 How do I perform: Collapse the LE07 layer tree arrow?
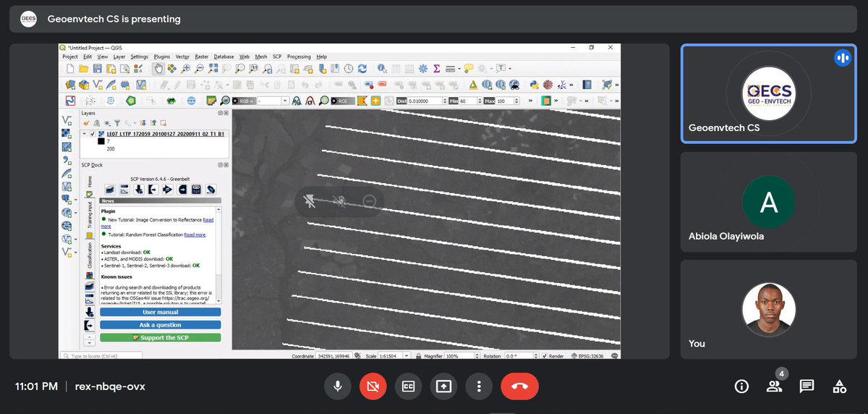click(85, 134)
